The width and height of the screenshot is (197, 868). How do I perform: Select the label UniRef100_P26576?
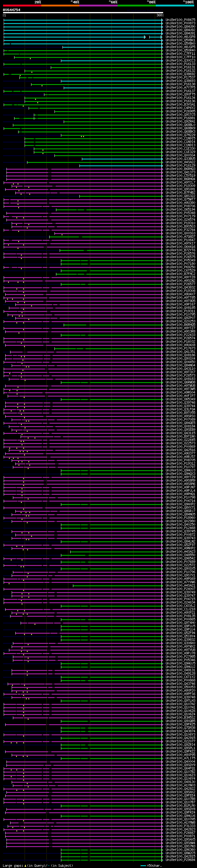180,253
